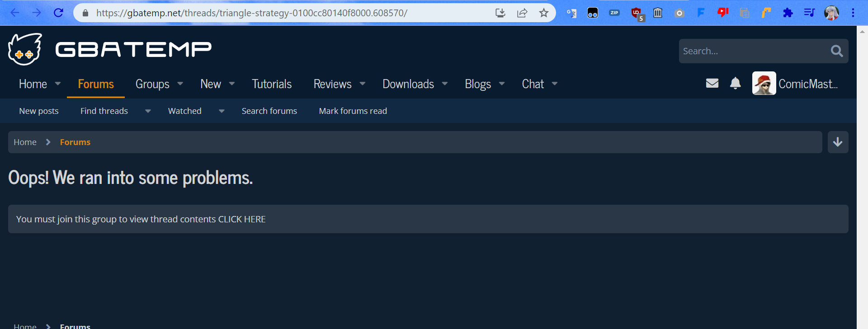868x329 pixels.
Task: Expand the Watched dropdown arrow
Action: [222, 111]
